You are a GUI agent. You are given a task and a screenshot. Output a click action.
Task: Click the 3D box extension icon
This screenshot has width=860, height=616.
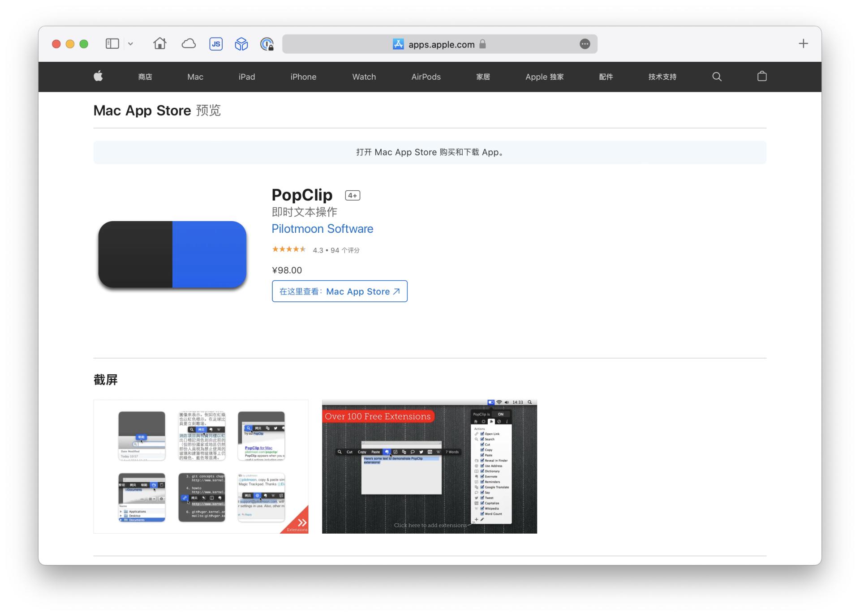pyautogui.click(x=241, y=43)
